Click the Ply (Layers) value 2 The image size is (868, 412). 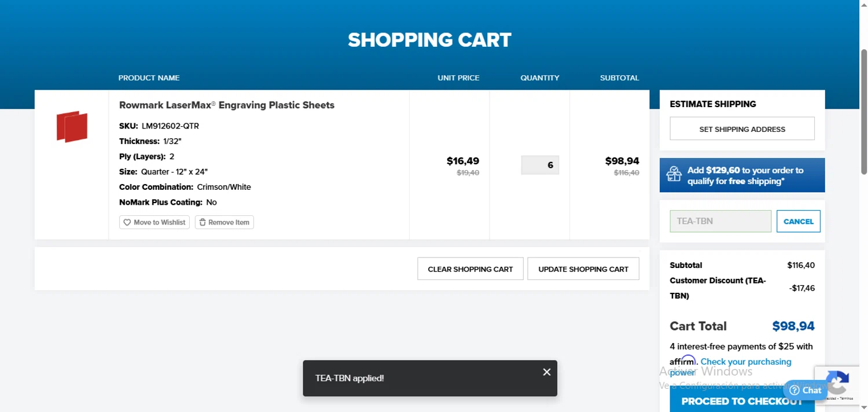coord(172,157)
